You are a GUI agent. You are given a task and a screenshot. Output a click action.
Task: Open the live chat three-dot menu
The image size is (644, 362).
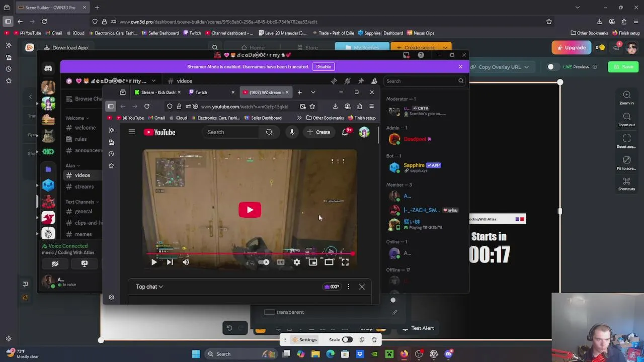point(348,287)
